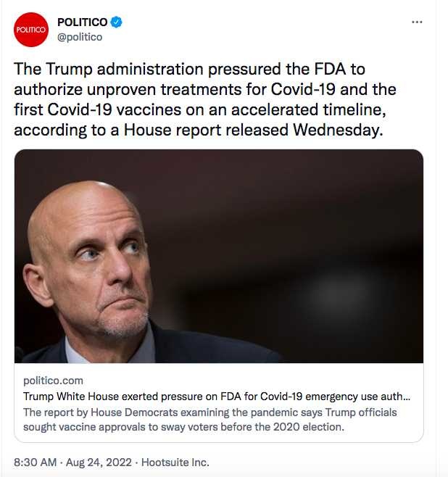Click the blue verified checkmark badge

pyautogui.click(x=116, y=22)
